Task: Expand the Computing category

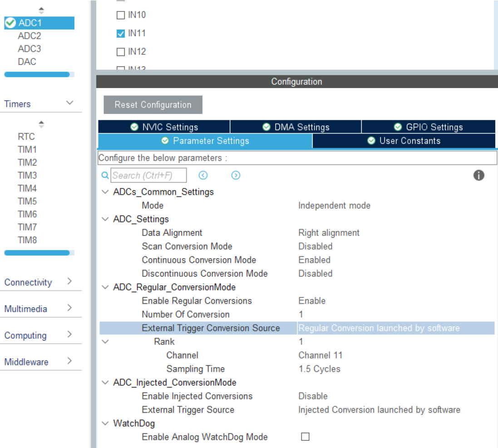Action: (x=70, y=335)
